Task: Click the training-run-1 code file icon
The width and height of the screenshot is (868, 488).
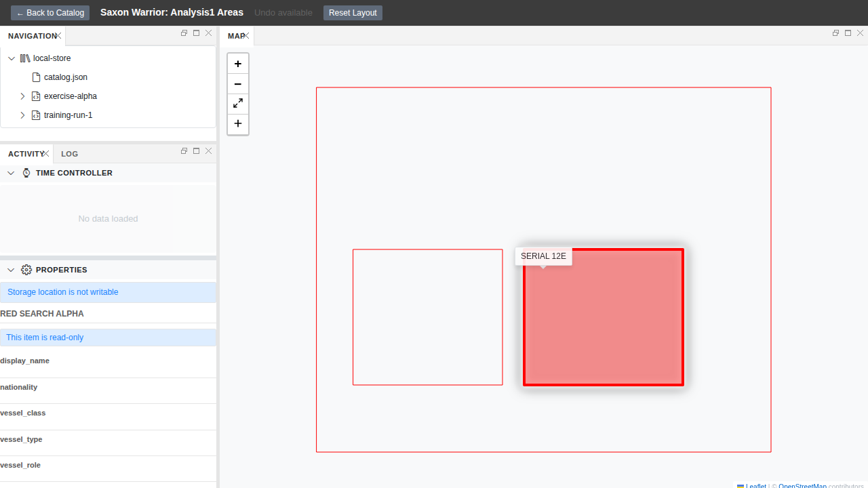Action: (36, 115)
